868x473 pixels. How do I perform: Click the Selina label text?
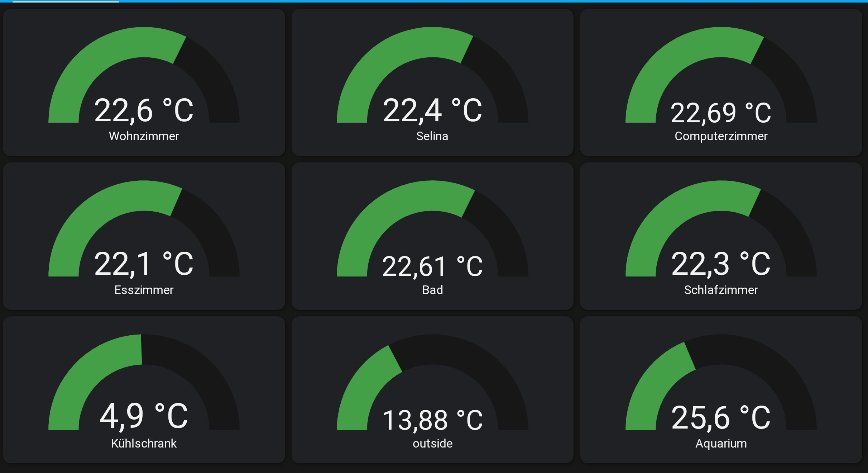coord(432,136)
